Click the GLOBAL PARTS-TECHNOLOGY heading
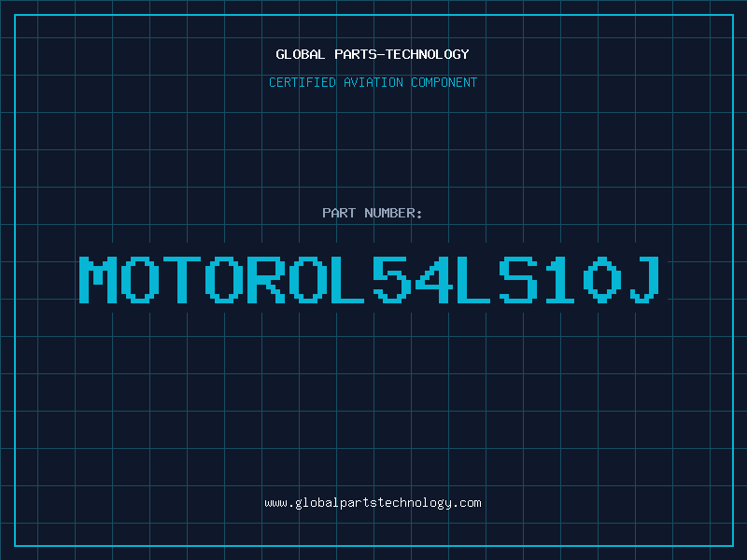Viewport: 747px width, 560px height. click(373, 54)
